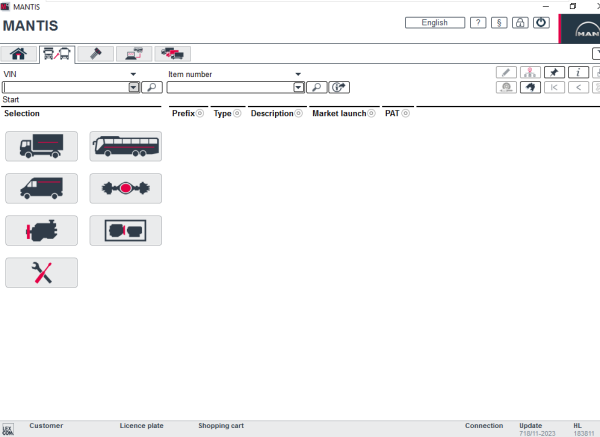Viewport: 600px width, 437px height.
Task: Select the bus/coach vehicle category
Action: (126, 146)
